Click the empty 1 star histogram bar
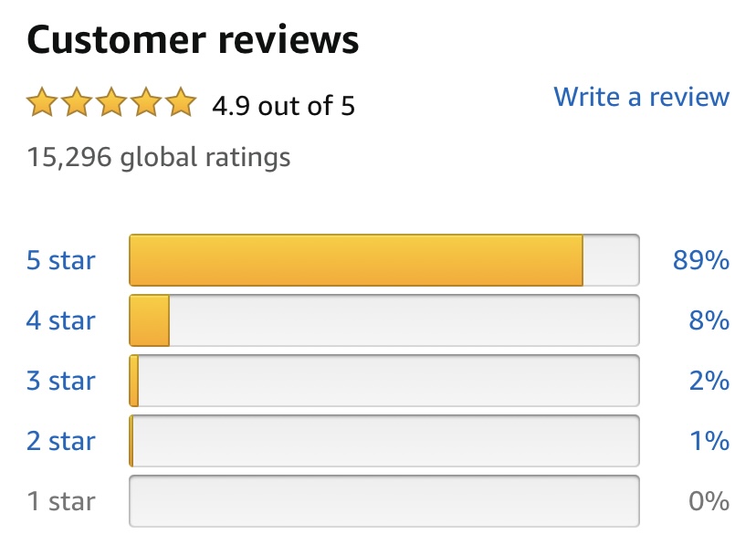Screen dimensions: 756x555 (x=384, y=501)
